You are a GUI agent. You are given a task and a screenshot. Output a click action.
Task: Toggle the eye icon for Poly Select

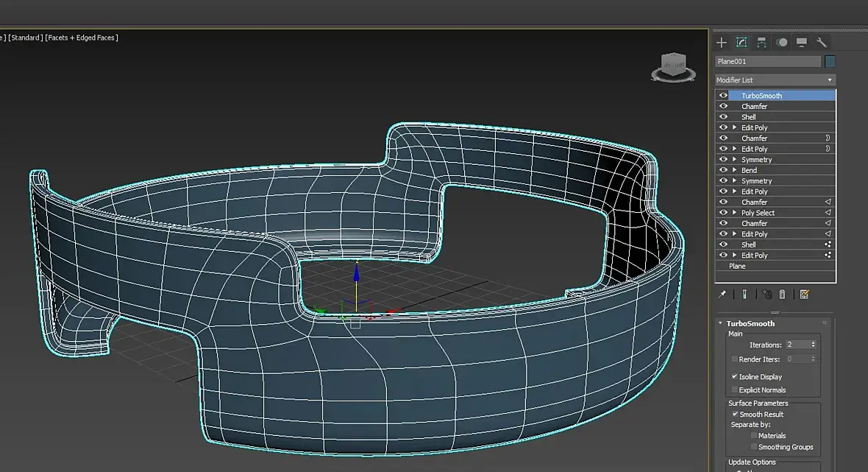click(x=723, y=213)
